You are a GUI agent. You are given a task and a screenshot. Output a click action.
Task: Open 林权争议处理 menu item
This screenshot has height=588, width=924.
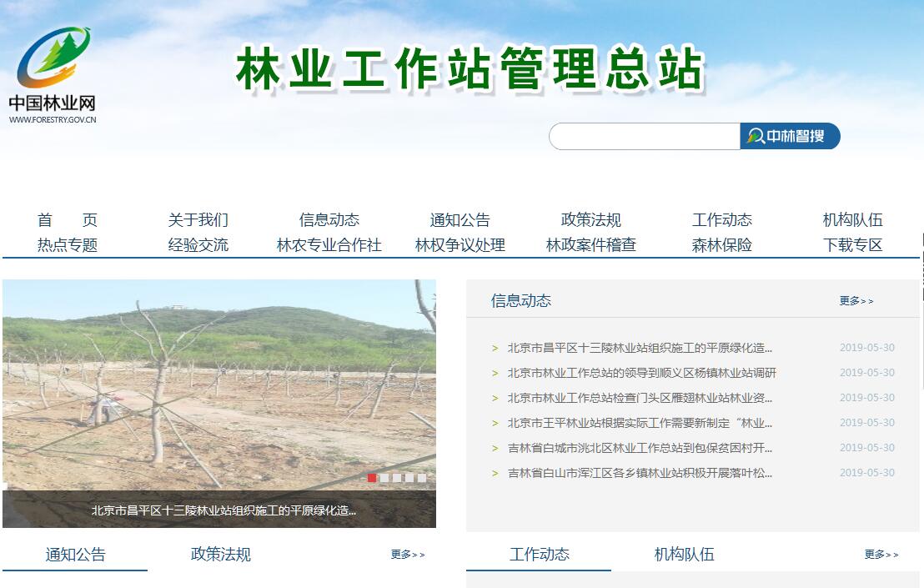point(459,245)
